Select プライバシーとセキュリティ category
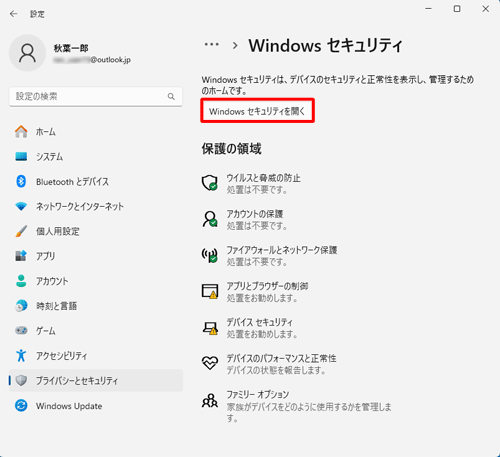This screenshot has height=457, width=500. click(x=96, y=380)
